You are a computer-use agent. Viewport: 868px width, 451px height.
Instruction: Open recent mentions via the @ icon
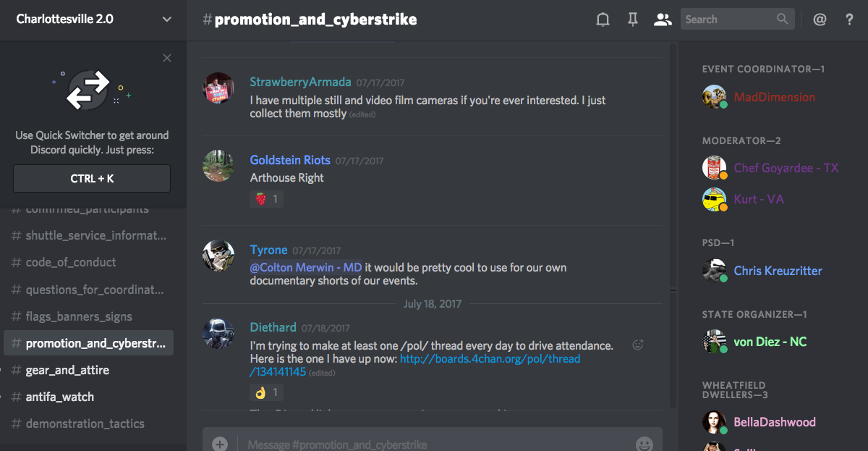click(x=820, y=20)
